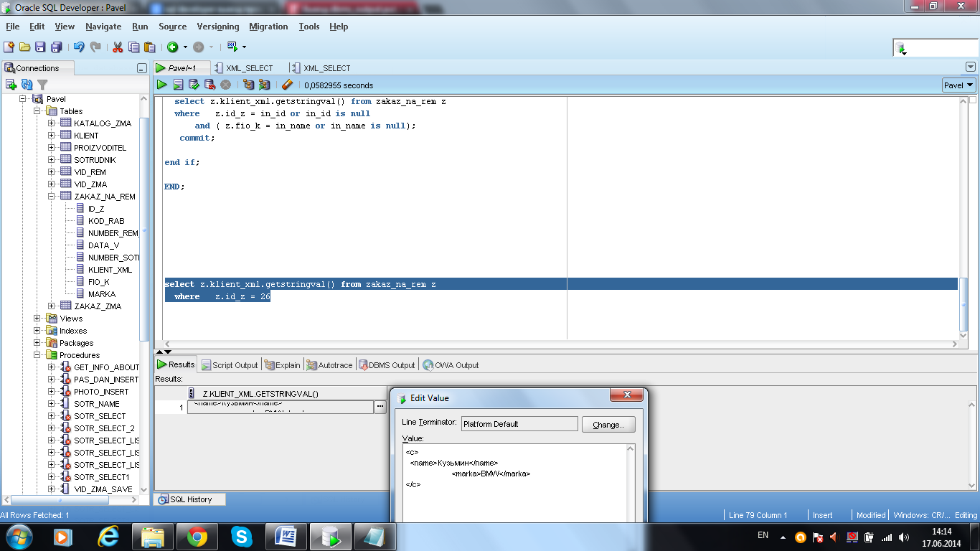This screenshot has width=980, height=551.
Task: Open the editor tab list dropdown
Action: [971, 67]
